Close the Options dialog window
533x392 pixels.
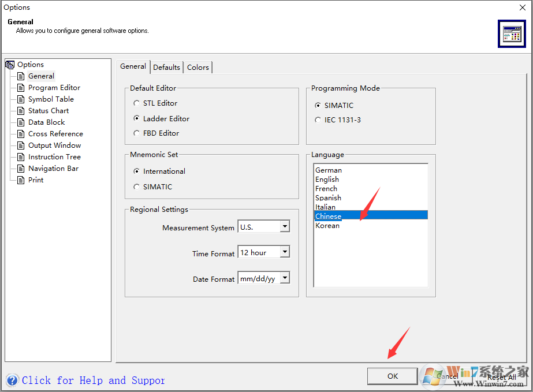pos(523,8)
